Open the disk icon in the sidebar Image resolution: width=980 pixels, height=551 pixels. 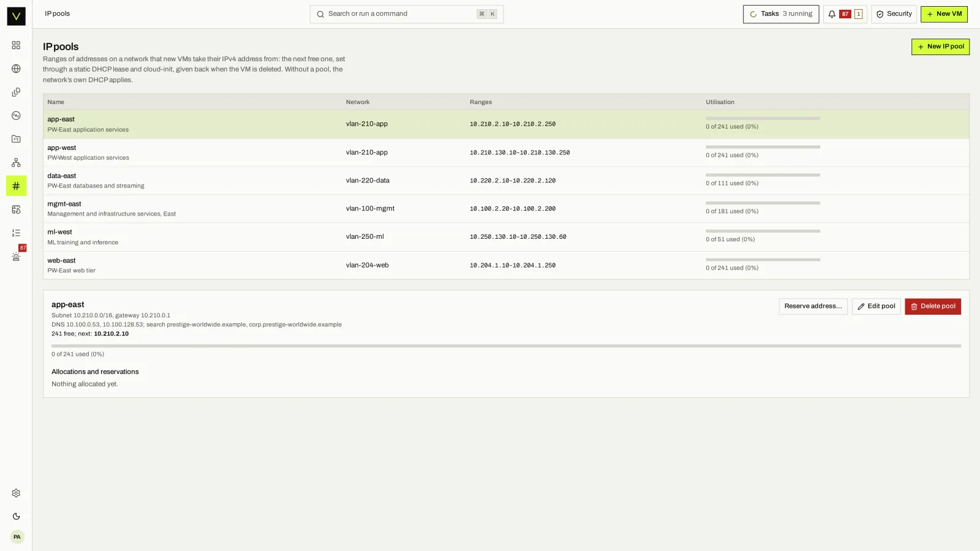pyautogui.click(x=16, y=116)
